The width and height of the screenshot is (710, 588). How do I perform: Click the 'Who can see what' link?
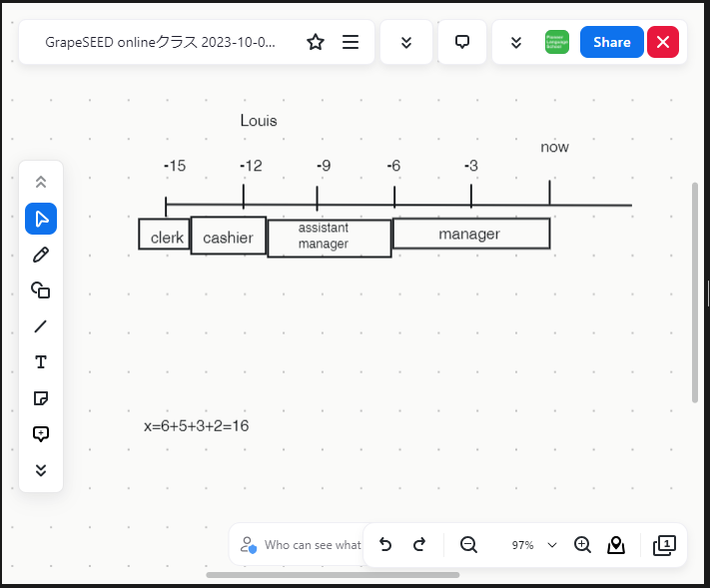312,545
